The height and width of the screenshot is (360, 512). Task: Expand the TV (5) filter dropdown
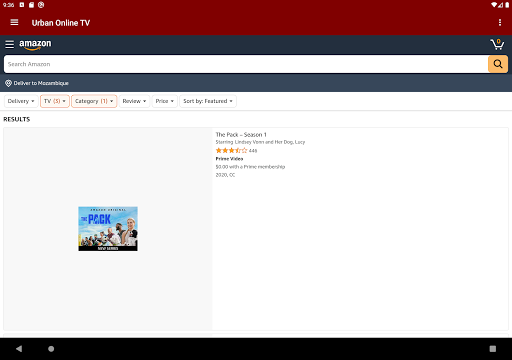pos(55,101)
